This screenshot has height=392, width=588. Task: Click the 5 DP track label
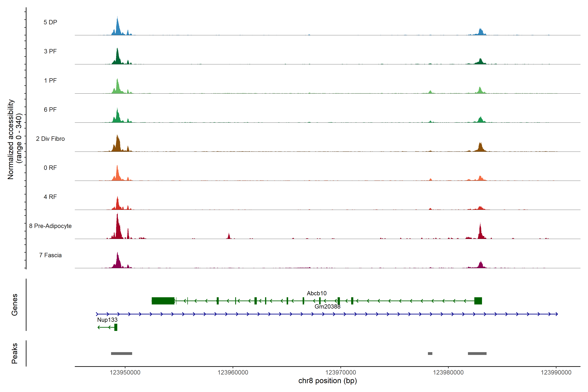click(x=50, y=22)
